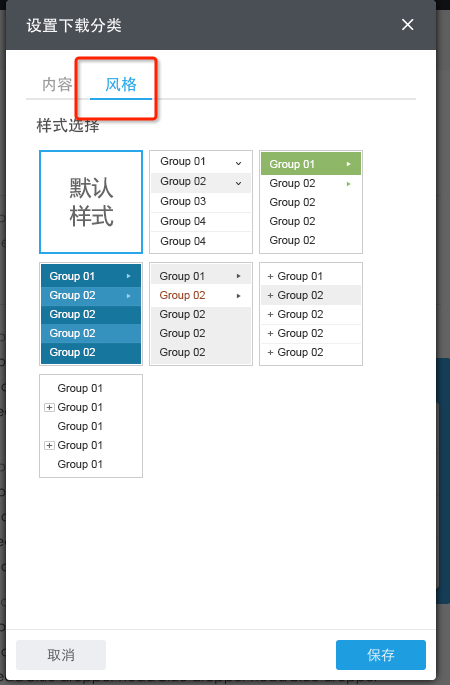Screen dimensions: 450x685
Task: Select the blue striped group style
Action: tap(91, 314)
